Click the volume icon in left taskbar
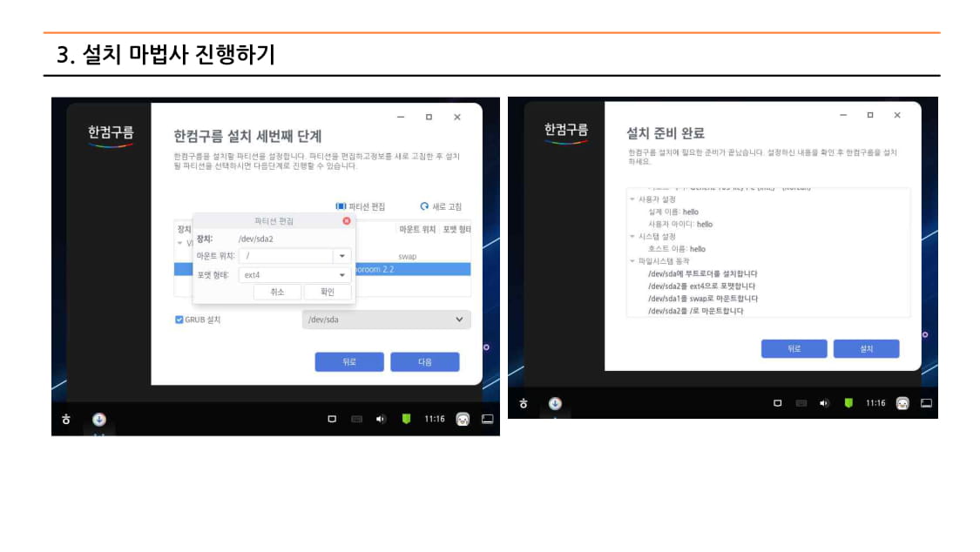 point(381,419)
